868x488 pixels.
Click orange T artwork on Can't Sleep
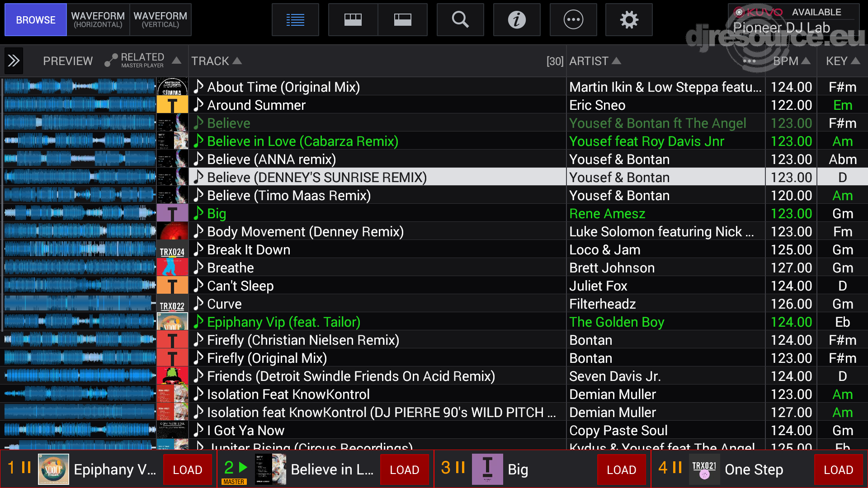click(x=172, y=285)
